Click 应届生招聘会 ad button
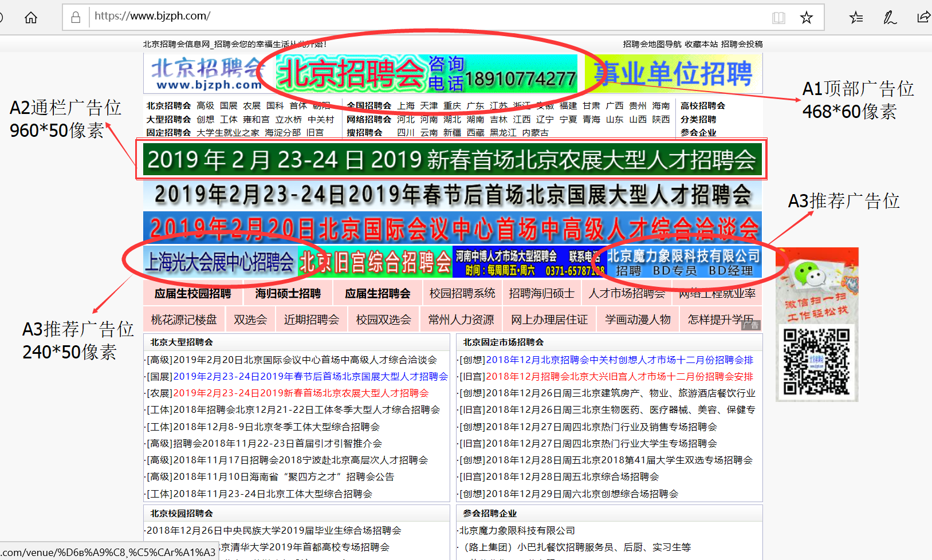The width and height of the screenshot is (932, 560). [377, 294]
